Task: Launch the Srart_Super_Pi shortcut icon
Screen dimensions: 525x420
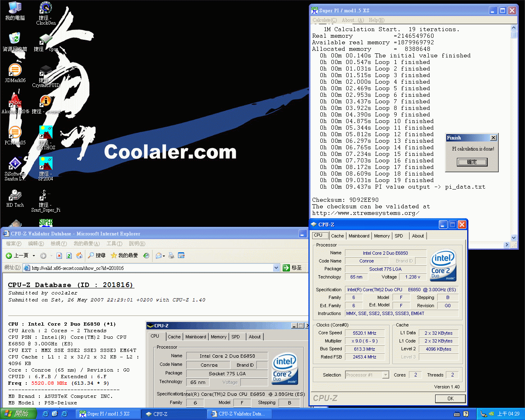Action: coord(46,201)
